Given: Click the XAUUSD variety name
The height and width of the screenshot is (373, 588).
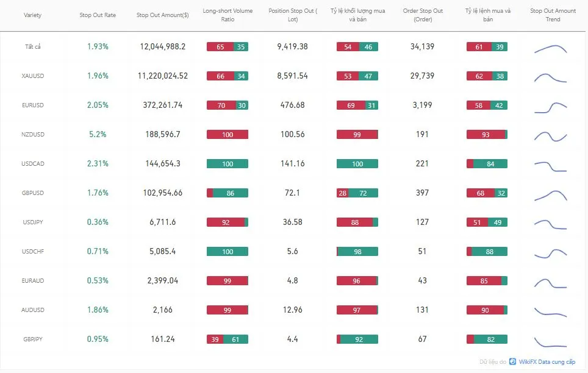Looking at the screenshot, I should tap(32, 76).
